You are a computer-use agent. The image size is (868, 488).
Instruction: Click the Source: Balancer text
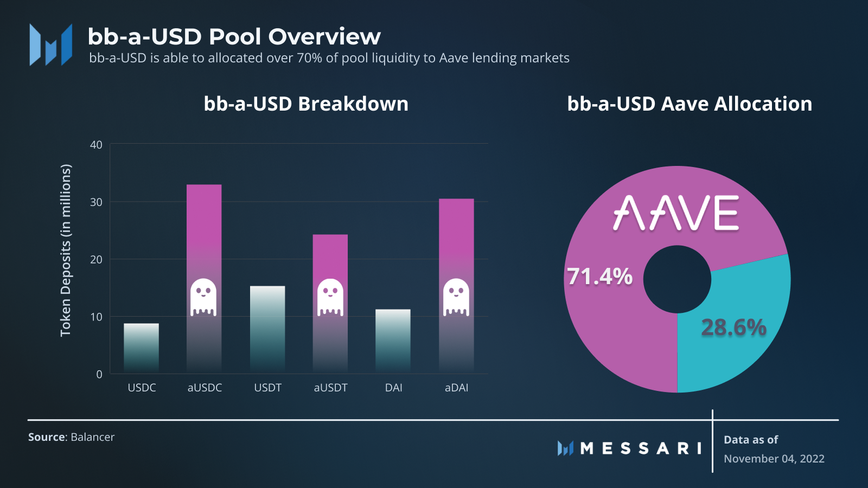[x=71, y=437]
